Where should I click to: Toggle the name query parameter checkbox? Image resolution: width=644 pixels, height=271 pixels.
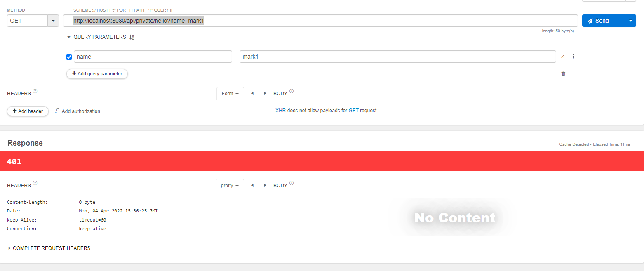click(x=69, y=57)
